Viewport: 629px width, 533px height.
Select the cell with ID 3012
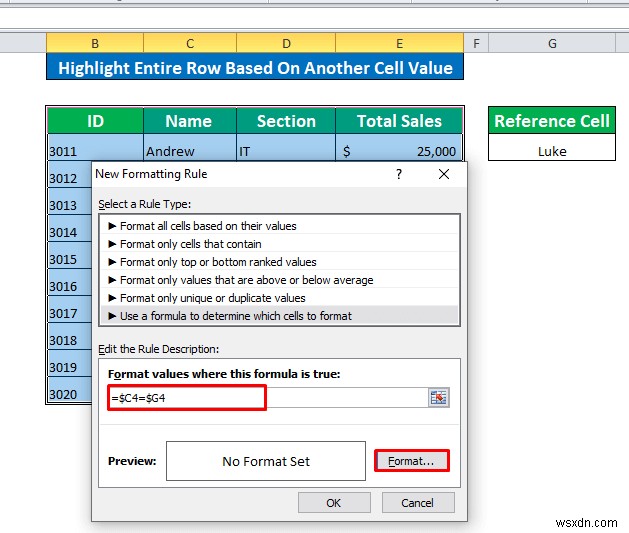point(69,175)
